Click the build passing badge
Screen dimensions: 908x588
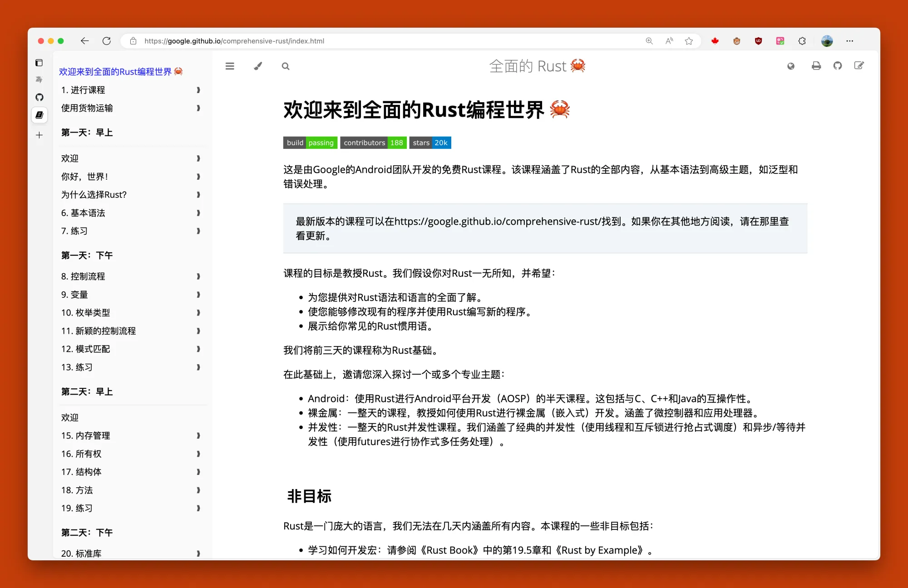click(310, 143)
